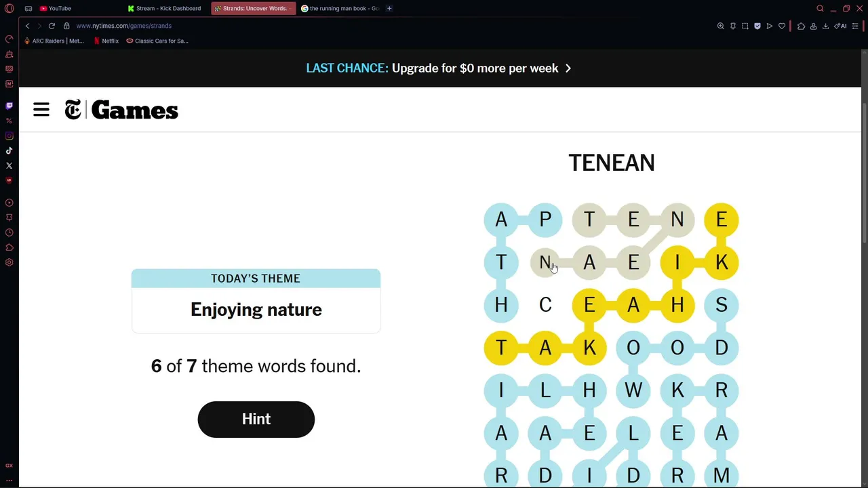
Task: Click the current guess text TENEAN
Action: tap(612, 163)
